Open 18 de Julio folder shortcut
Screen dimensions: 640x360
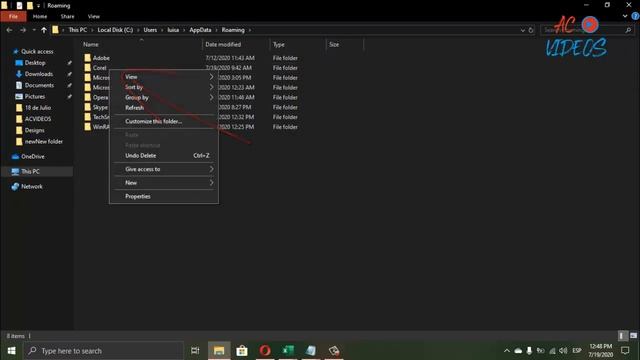pyautogui.click(x=38, y=108)
